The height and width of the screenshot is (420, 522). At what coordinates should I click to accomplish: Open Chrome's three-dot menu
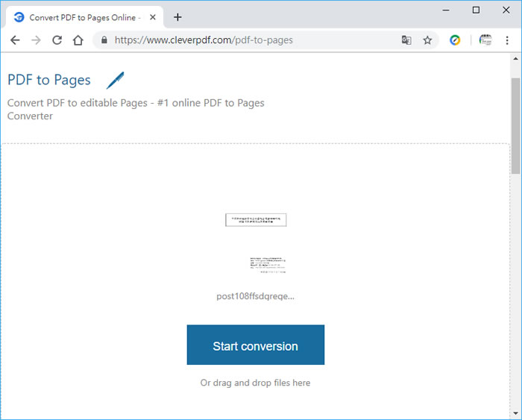tap(507, 40)
